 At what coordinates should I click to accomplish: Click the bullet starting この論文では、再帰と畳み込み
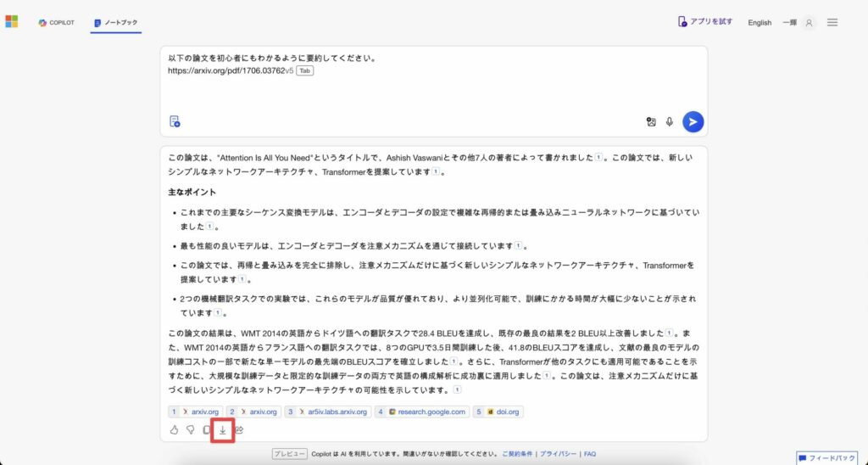click(x=437, y=272)
